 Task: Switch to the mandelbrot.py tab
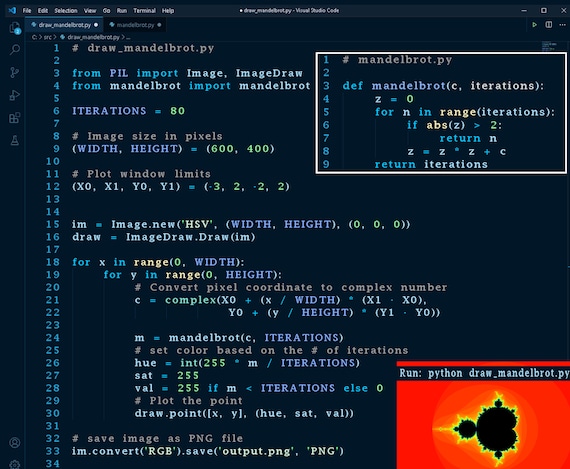pos(135,25)
